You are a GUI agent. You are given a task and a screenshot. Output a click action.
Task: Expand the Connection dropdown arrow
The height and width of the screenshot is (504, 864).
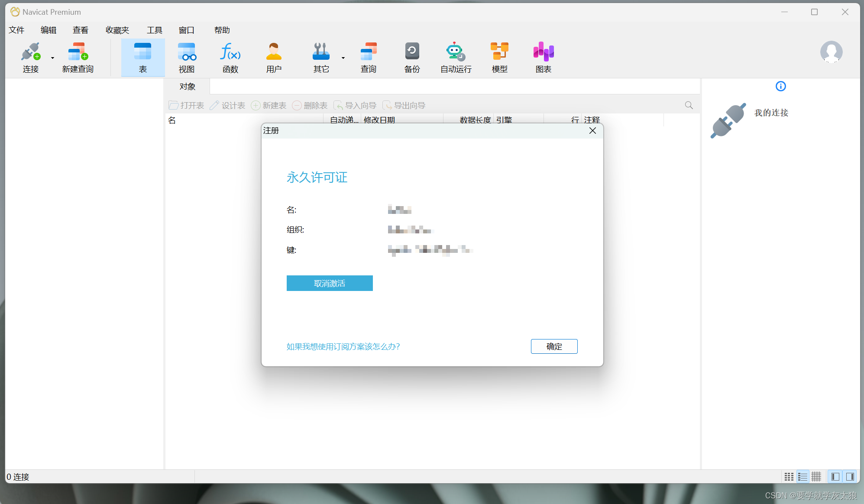point(52,58)
